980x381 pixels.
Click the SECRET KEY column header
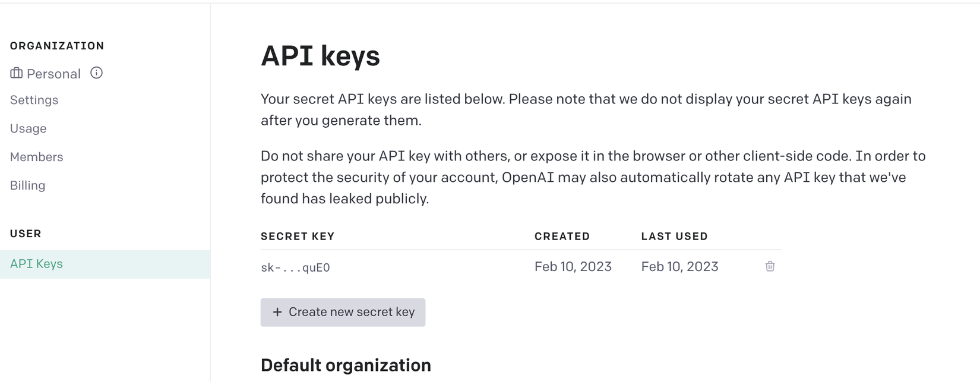pos(298,237)
